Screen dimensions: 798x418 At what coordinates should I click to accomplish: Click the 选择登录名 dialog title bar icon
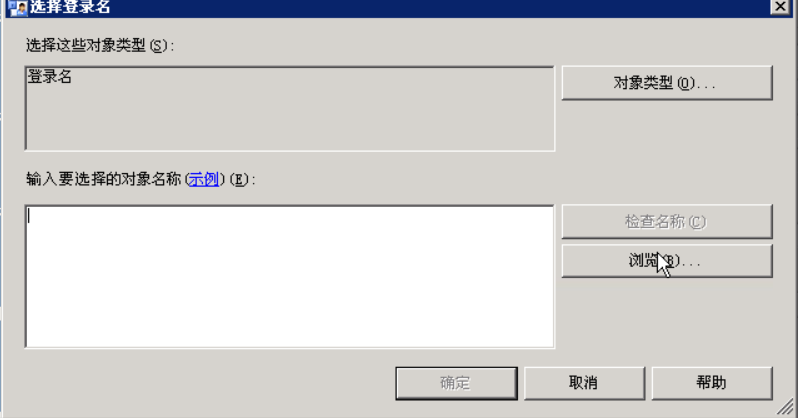click(18, 8)
